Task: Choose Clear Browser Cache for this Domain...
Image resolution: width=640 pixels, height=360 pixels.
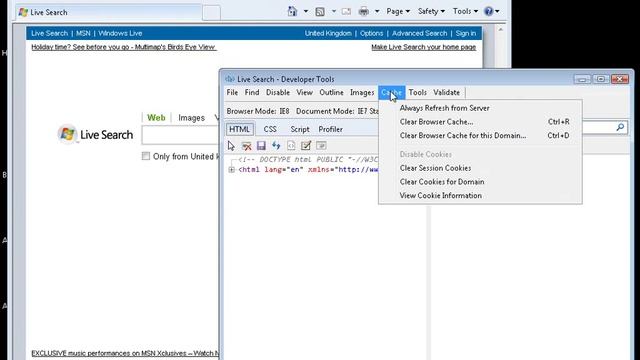Action: (x=480, y=136)
